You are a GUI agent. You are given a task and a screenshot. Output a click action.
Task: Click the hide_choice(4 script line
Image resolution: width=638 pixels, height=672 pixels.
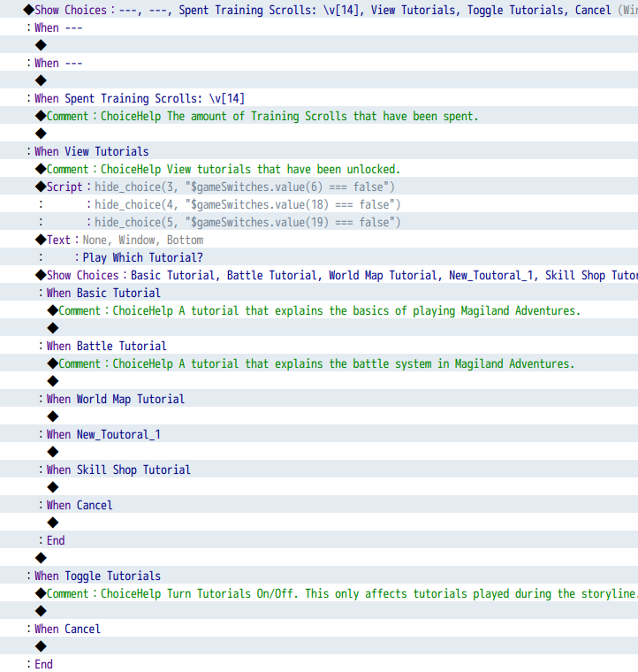coord(319,204)
